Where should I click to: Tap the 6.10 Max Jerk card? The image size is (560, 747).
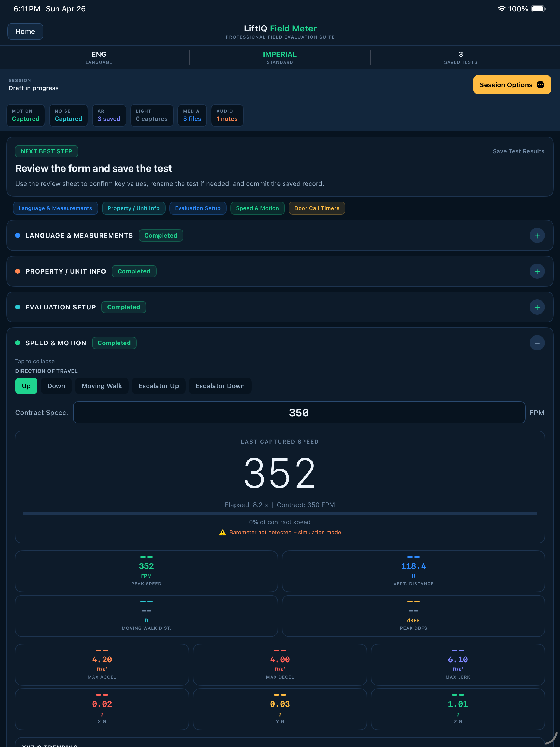[x=458, y=664]
